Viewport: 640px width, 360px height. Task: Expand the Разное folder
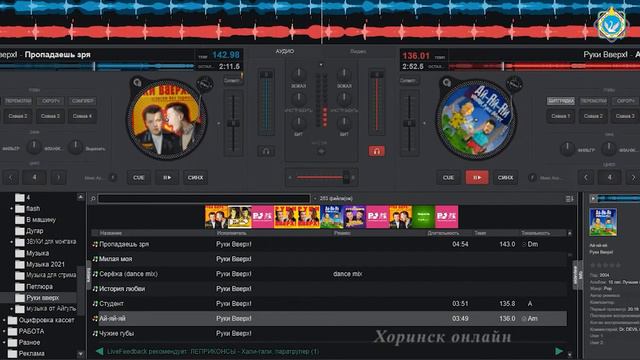click(4, 342)
